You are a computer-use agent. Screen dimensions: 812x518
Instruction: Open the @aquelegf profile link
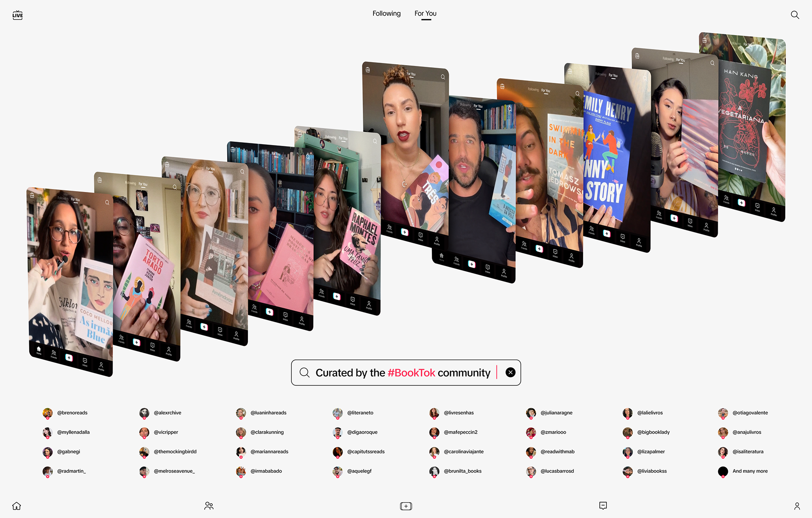pos(359,471)
